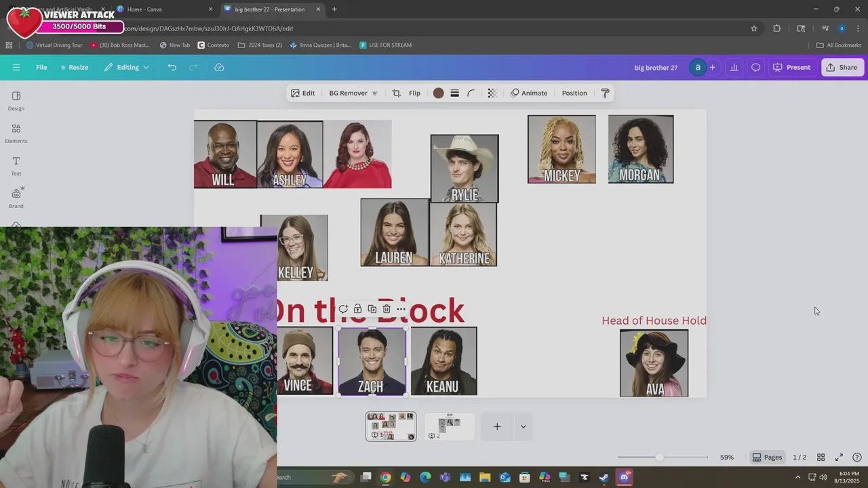Click the Edit image button
Viewport: 868px width, 488px height.
tap(302, 93)
